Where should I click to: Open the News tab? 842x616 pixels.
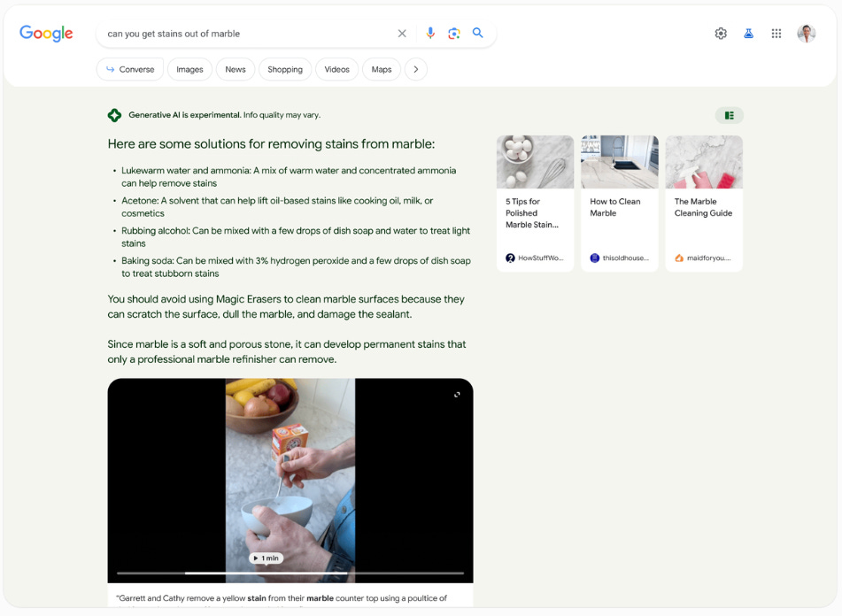click(x=236, y=69)
